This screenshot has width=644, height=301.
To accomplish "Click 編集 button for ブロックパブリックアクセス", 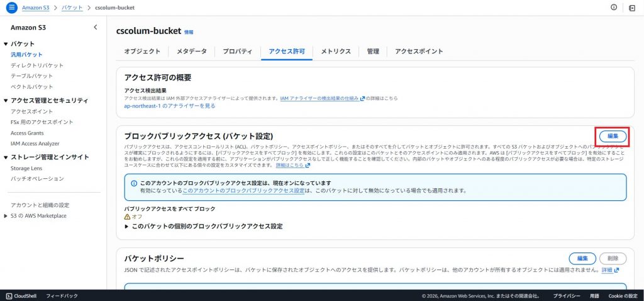I will coord(612,136).
